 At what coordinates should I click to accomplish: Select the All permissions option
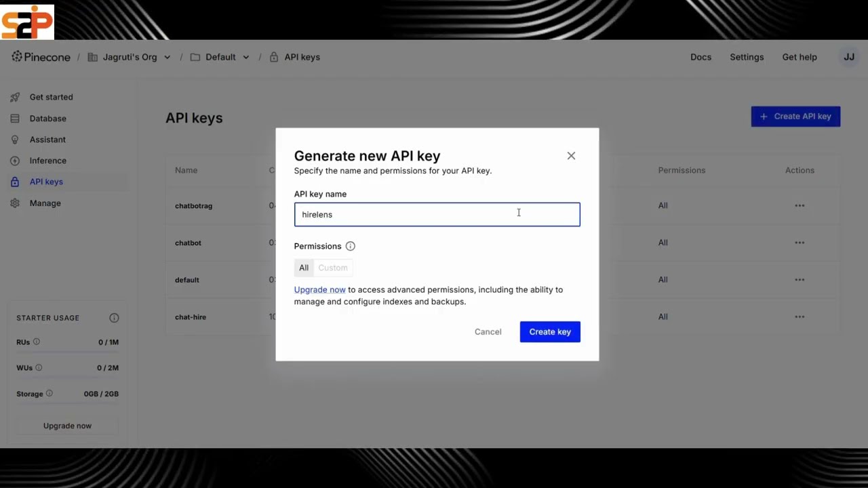304,268
